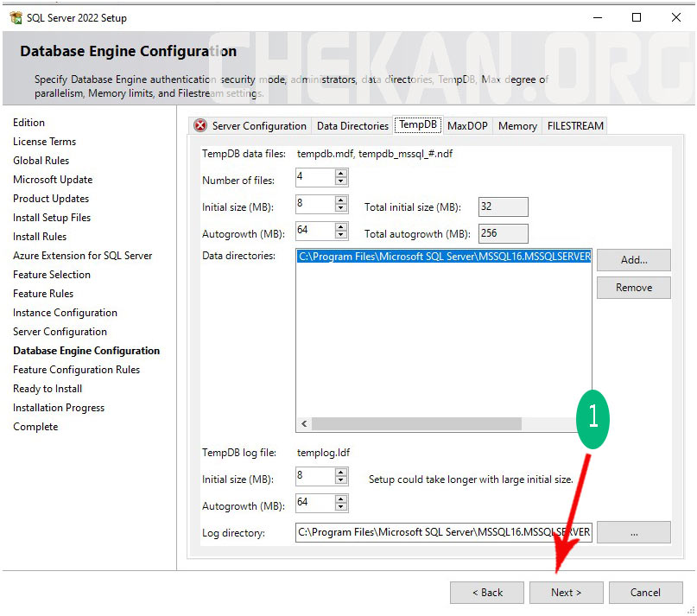Increase log file Initial size up arrow
Image resolution: width=697 pixels, height=616 pixels.
pyautogui.click(x=341, y=473)
